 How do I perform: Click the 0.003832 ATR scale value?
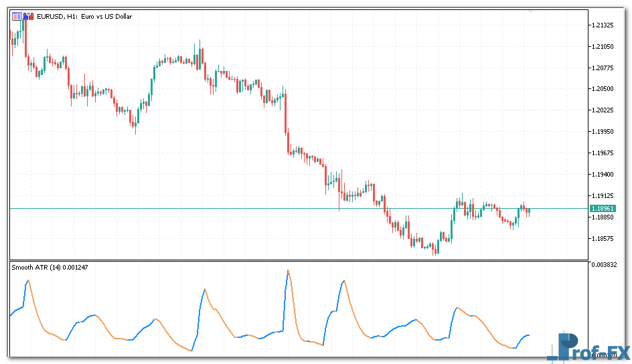click(605, 265)
